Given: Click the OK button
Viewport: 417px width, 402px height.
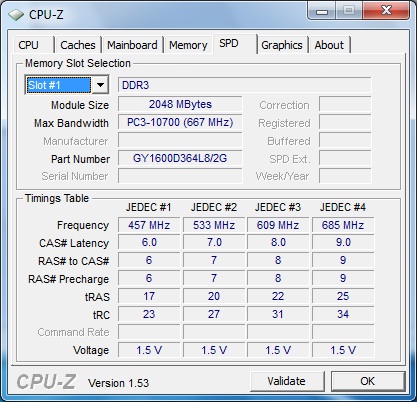Looking at the screenshot, I should coord(368,381).
